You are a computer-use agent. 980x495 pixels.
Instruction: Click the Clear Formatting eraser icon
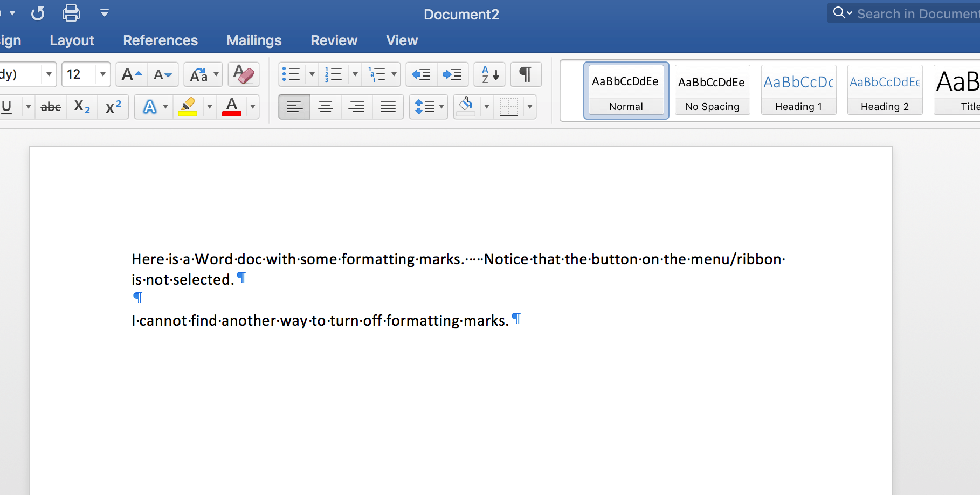click(x=244, y=74)
